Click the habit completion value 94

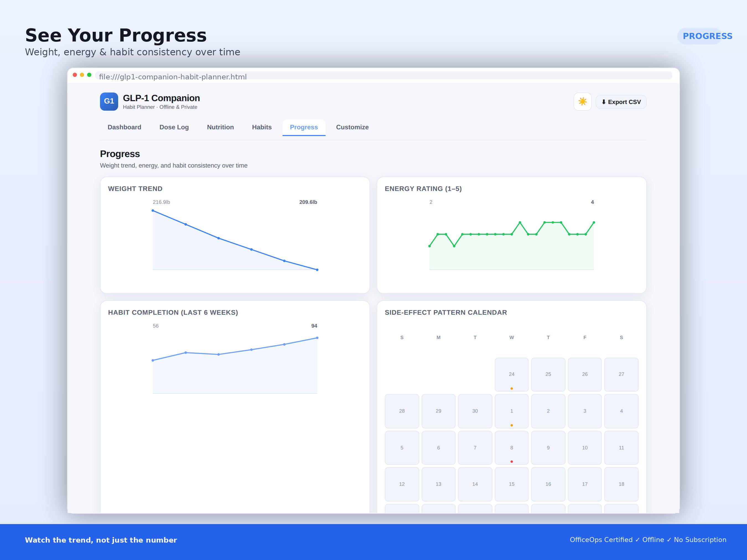(314, 326)
